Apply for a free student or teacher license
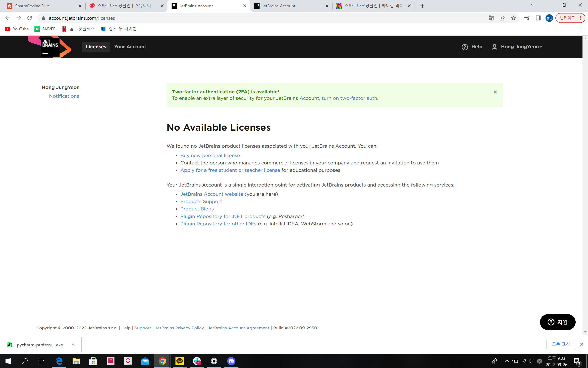The width and height of the screenshot is (588, 368). tap(230, 170)
